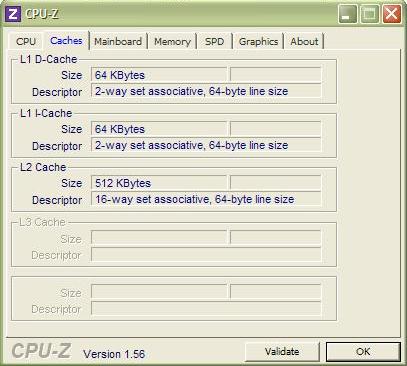Click the L1 I-Cache group label
Image resolution: width=407 pixels, height=366 pixels.
46,113
